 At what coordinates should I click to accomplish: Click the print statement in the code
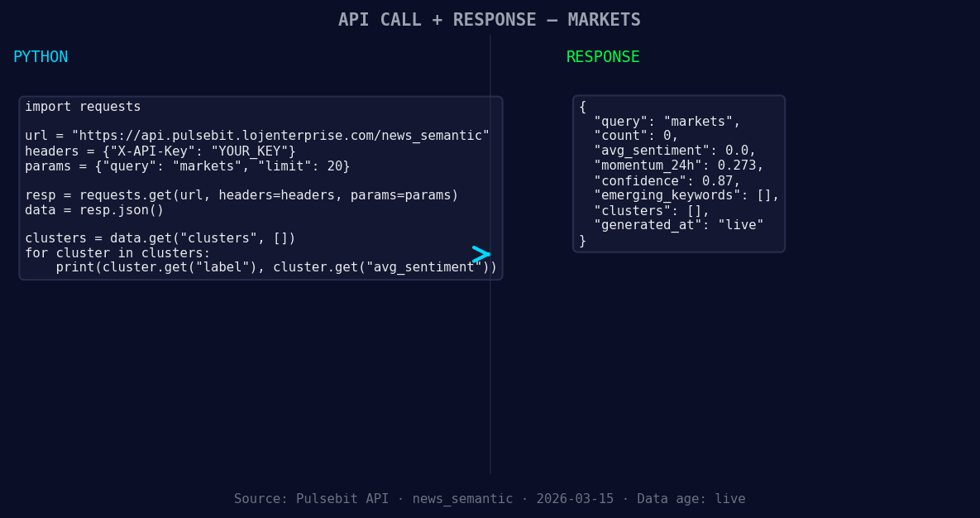(x=275, y=266)
